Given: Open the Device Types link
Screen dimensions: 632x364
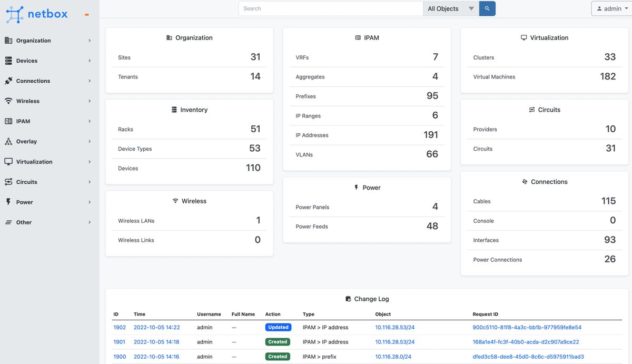Looking at the screenshot, I should pyautogui.click(x=135, y=149).
